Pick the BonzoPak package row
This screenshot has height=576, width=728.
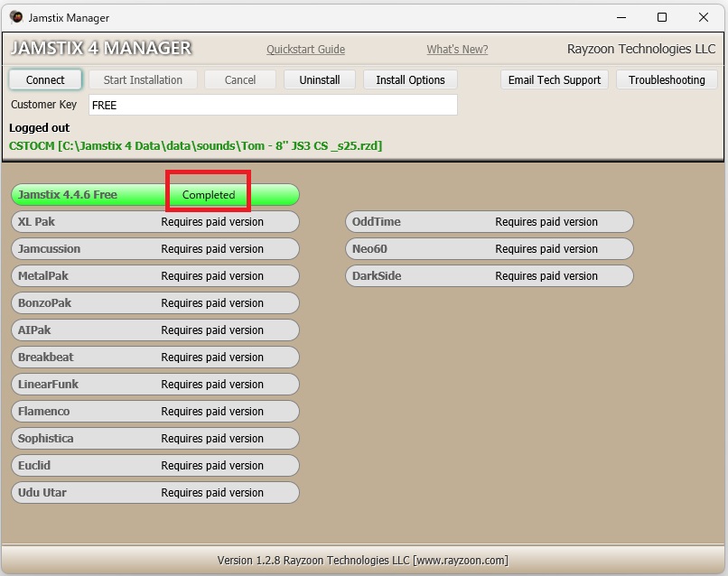[154, 303]
